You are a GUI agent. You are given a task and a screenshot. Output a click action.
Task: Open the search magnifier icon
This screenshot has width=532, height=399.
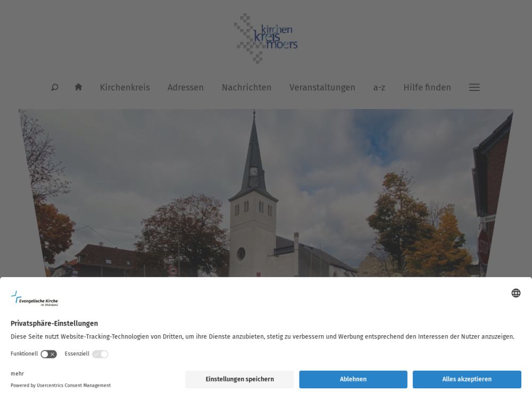[x=55, y=88]
